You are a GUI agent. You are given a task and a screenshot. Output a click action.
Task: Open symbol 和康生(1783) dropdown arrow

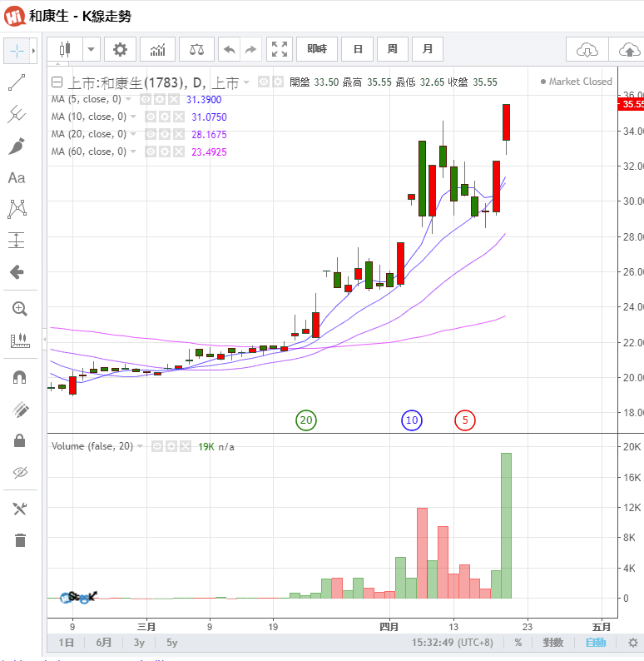point(246,82)
